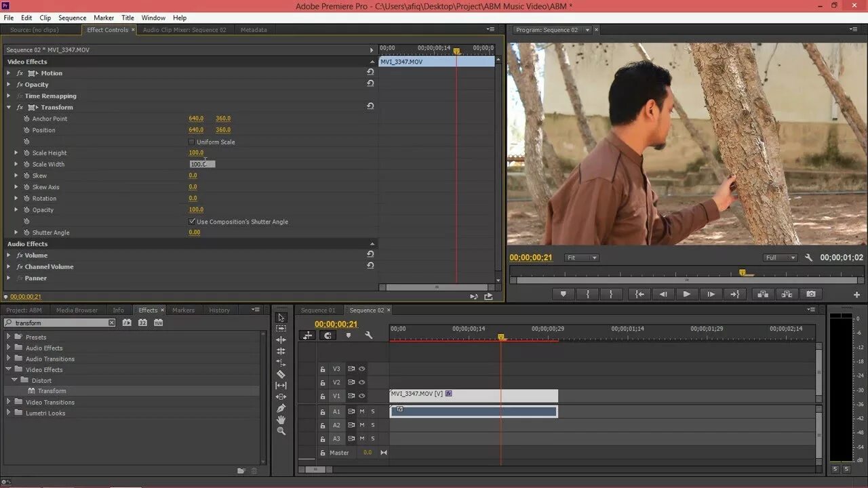The image size is (868, 488).
Task: Reset the Motion effect parameters
Action: tap(370, 73)
